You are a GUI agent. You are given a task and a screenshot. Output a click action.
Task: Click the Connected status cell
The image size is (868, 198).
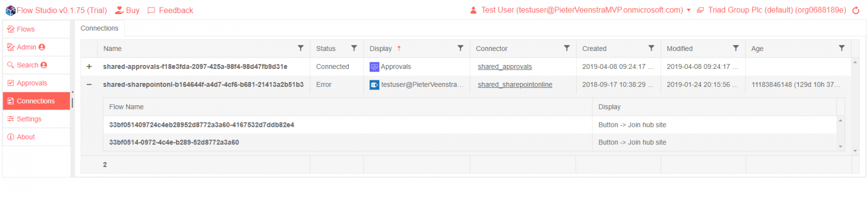(x=336, y=67)
